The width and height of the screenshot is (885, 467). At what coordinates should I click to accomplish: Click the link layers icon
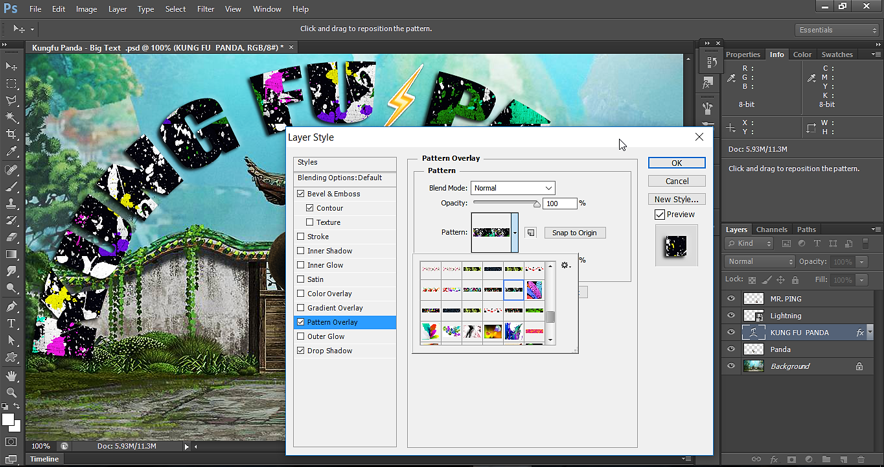pos(756,460)
